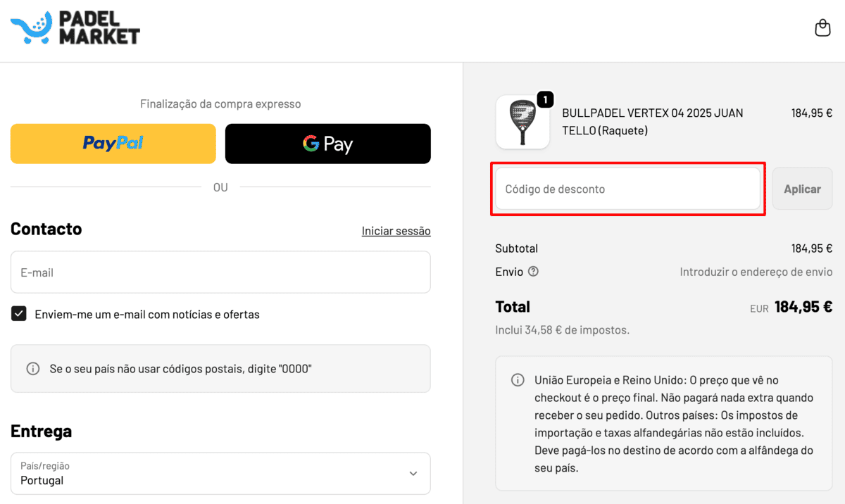Expand the País/região dropdown chevron
Image resolution: width=845 pixels, height=504 pixels.
pyautogui.click(x=413, y=473)
